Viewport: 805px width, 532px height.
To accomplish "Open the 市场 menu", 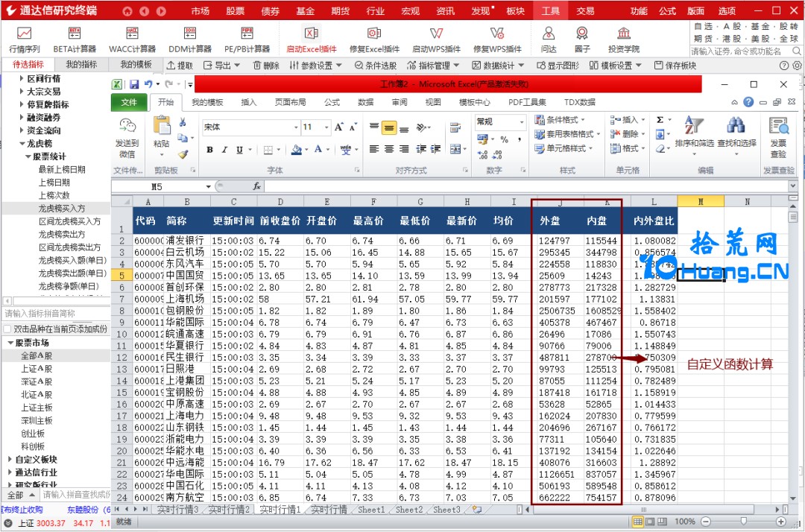I will click(x=201, y=10).
